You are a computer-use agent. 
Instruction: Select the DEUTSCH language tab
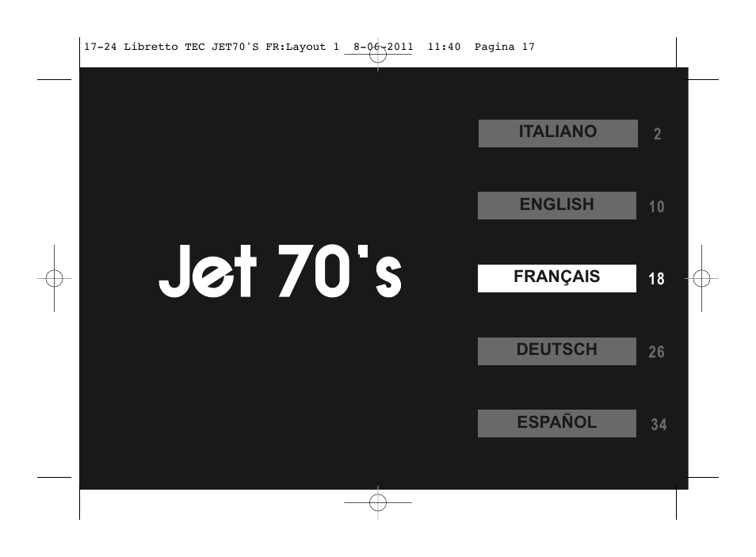pyautogui.click(x=557, y=351)
